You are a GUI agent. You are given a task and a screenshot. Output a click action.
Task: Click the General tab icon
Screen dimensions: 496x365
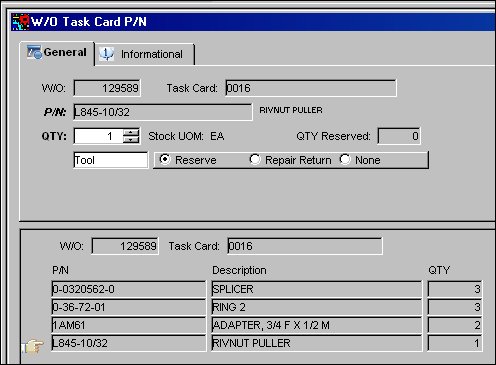pos(34,52)
